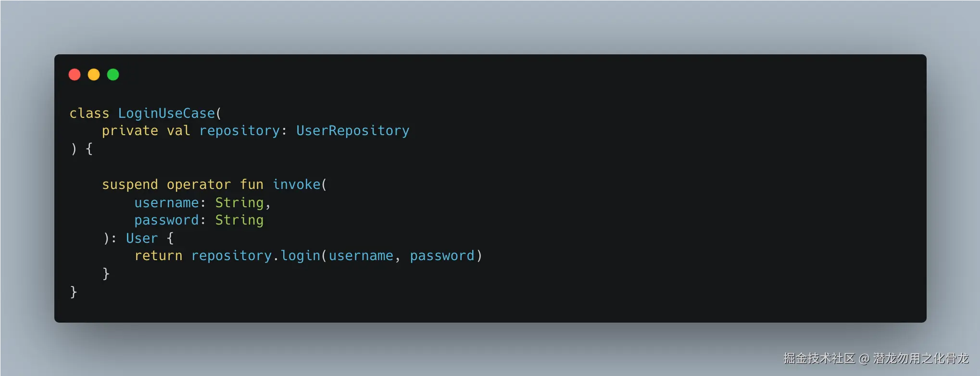This screenshot has width=980, height=376.
Task: Select the UserRepository type name
Action: pos(352,131)
